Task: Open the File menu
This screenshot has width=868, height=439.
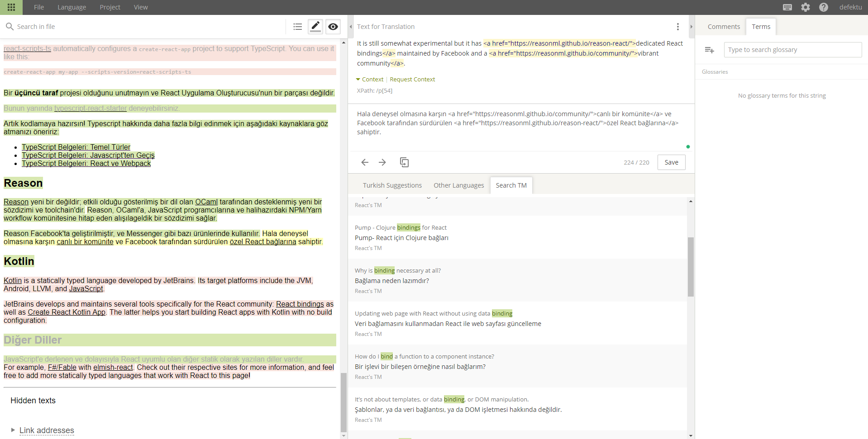Action: pos(39,7)
